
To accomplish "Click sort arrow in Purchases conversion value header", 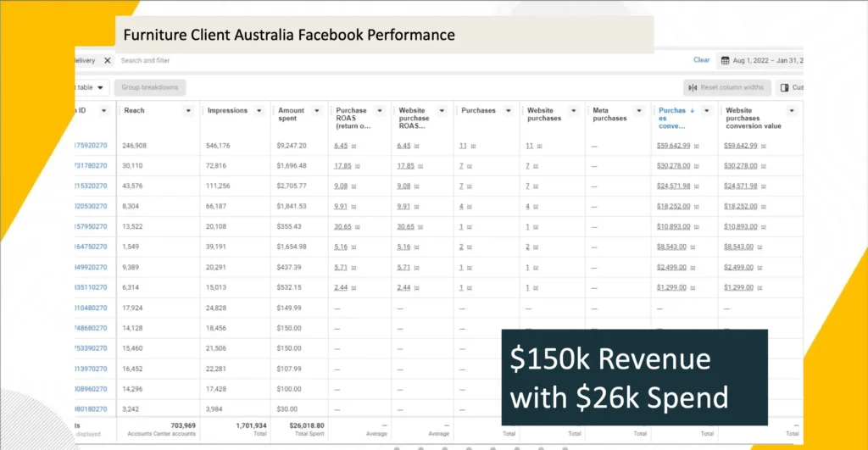I will tap(693, 110).
